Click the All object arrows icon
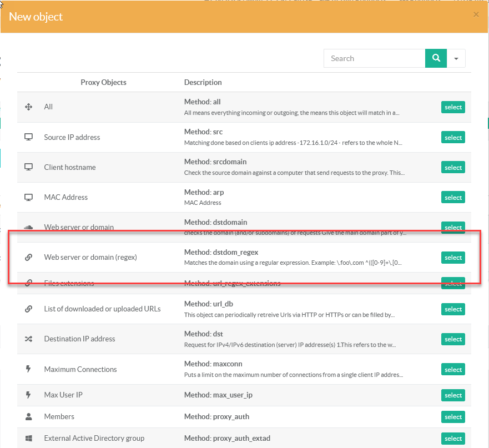 (x=29, y=107)
